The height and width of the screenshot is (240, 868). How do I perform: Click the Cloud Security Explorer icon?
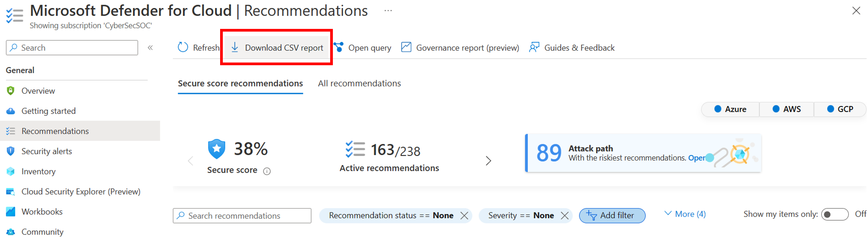tap(11, 192)
